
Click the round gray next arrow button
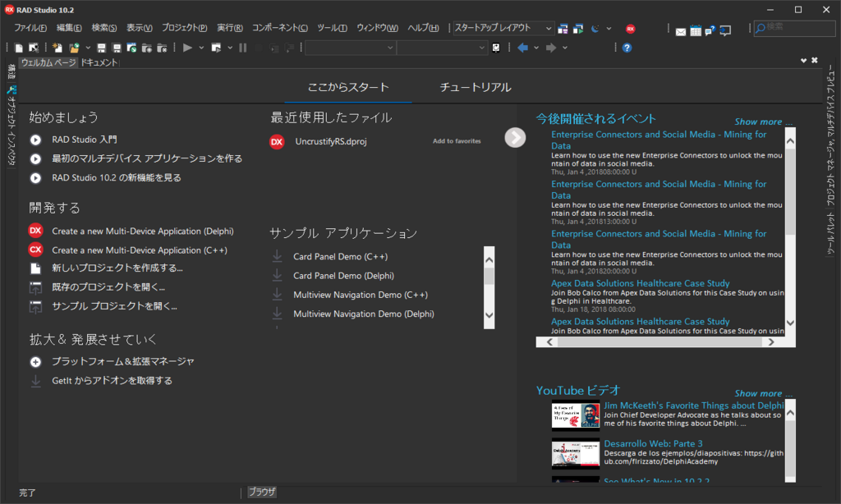tap(515, 138)
